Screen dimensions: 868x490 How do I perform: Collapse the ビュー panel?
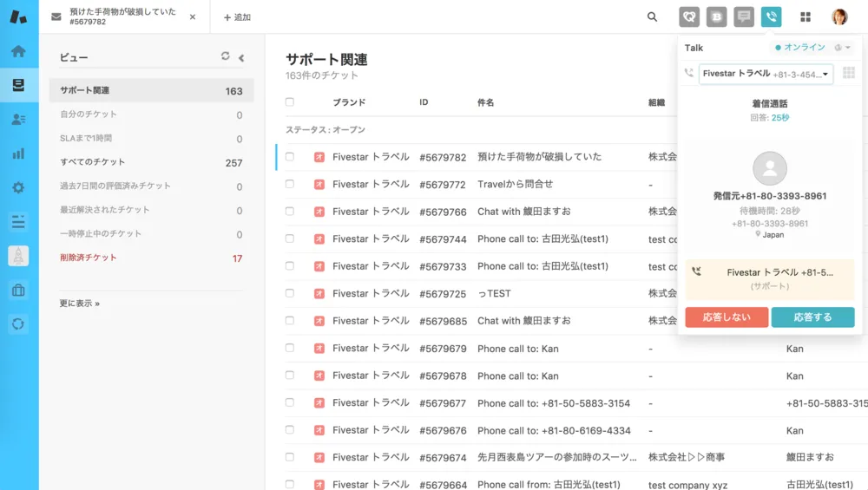tap(241, 58)
